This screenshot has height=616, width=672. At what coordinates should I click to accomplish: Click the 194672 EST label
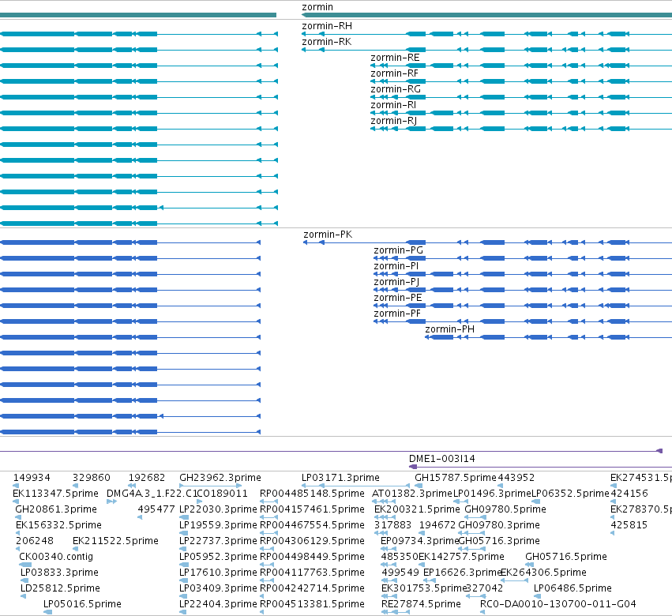(x=437, y=525)
